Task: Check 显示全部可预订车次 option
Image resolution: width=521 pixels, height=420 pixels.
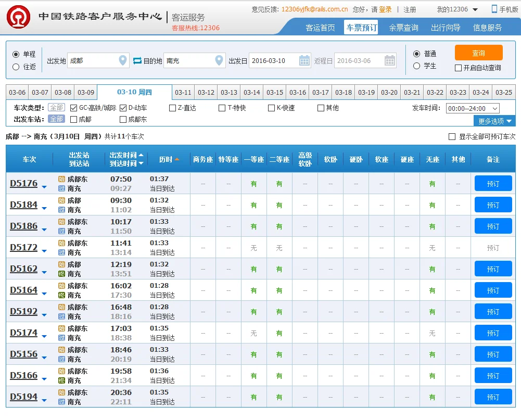Action: (x=452, y=136)
